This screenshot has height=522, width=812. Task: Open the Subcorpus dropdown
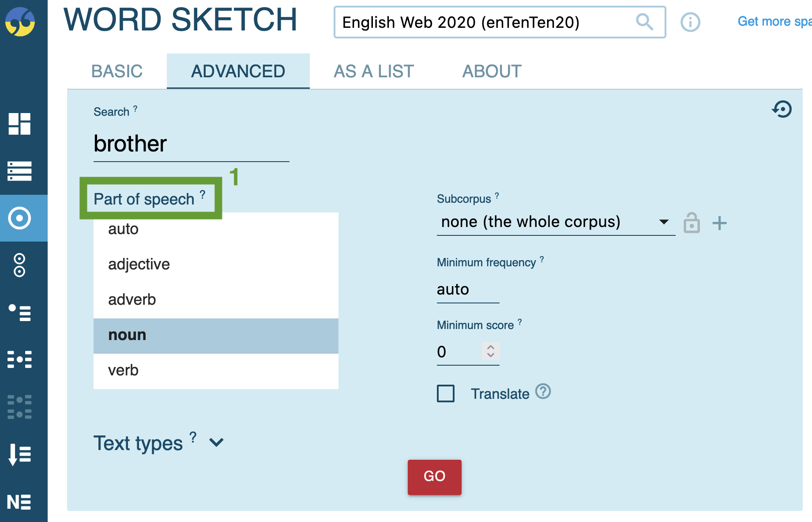pyautogui.click(x=555, y=222)
